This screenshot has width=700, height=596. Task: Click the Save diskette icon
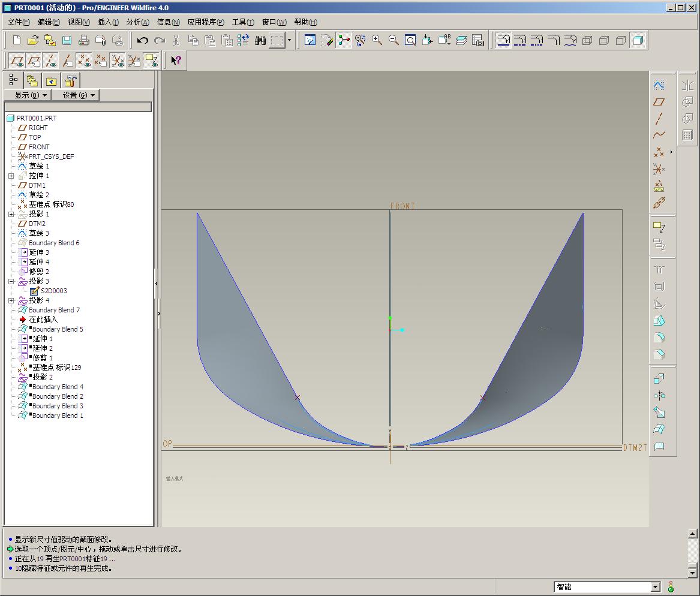click(x=67, y=40)
